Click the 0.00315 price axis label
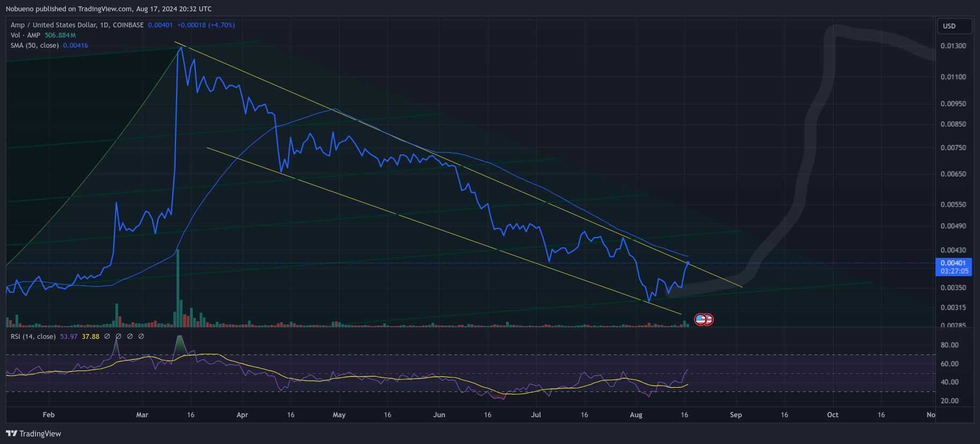Image resolution: width=980 pixels, height=444 pixels. [953, 307]
